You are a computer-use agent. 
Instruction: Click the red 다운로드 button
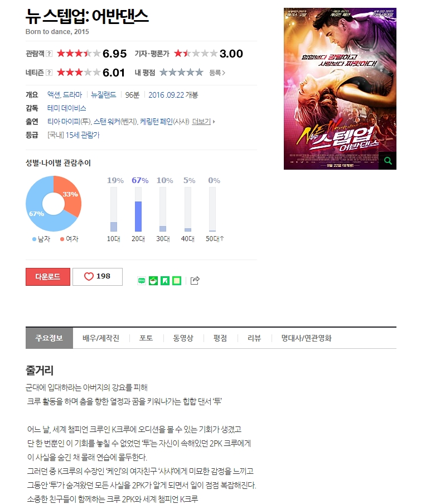point(48,276)
